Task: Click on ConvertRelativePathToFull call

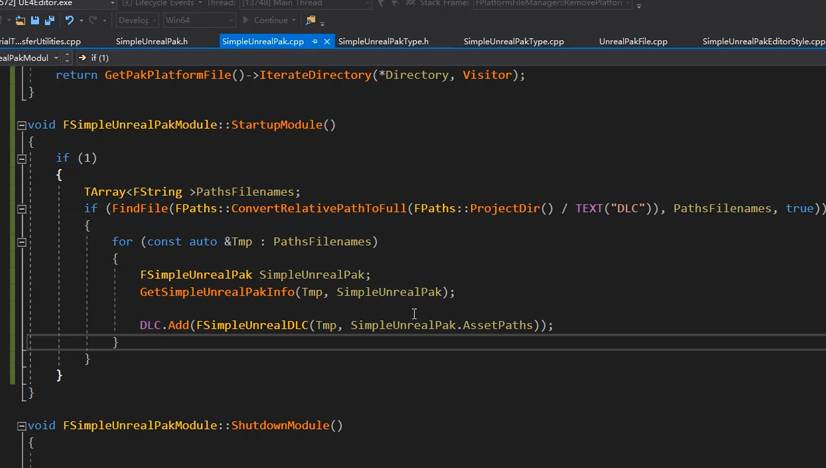Action: 319,209
